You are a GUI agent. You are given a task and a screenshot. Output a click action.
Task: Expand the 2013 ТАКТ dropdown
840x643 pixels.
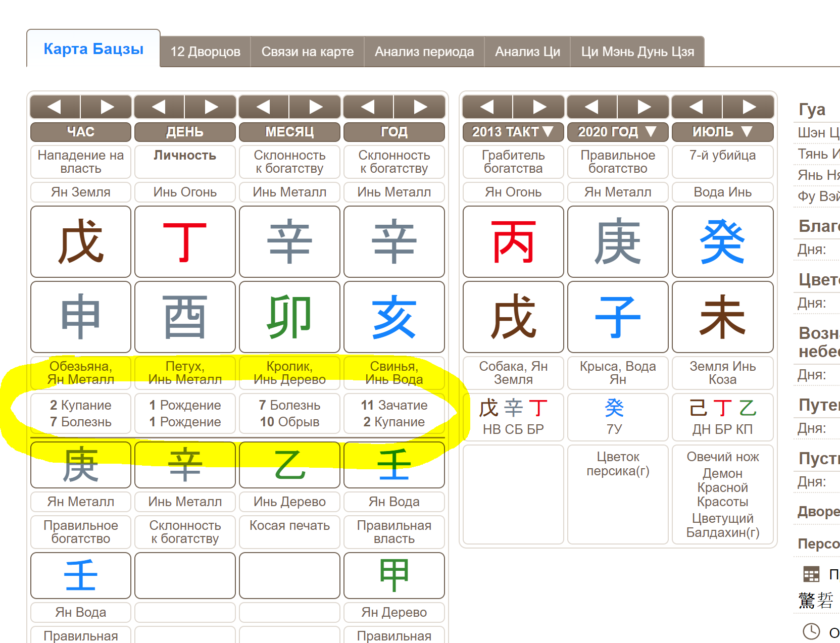click(x=513, y=132)
